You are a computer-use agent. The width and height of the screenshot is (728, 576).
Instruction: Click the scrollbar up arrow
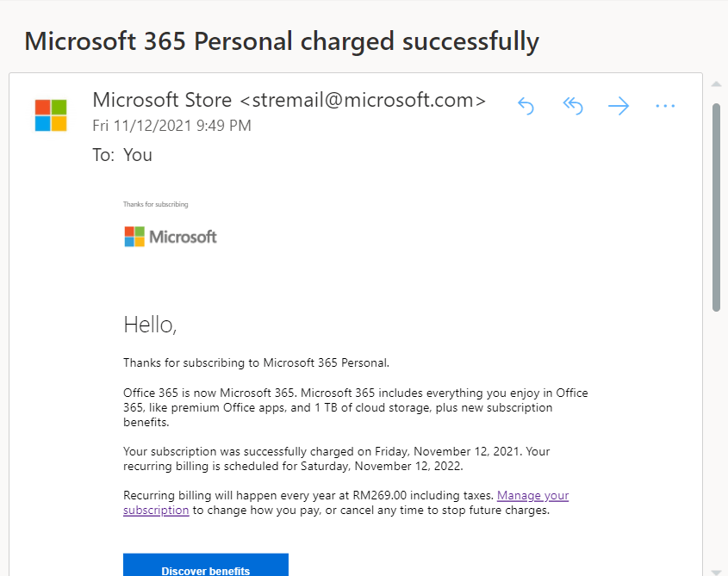pyautogui.click(x=717, y=84)
